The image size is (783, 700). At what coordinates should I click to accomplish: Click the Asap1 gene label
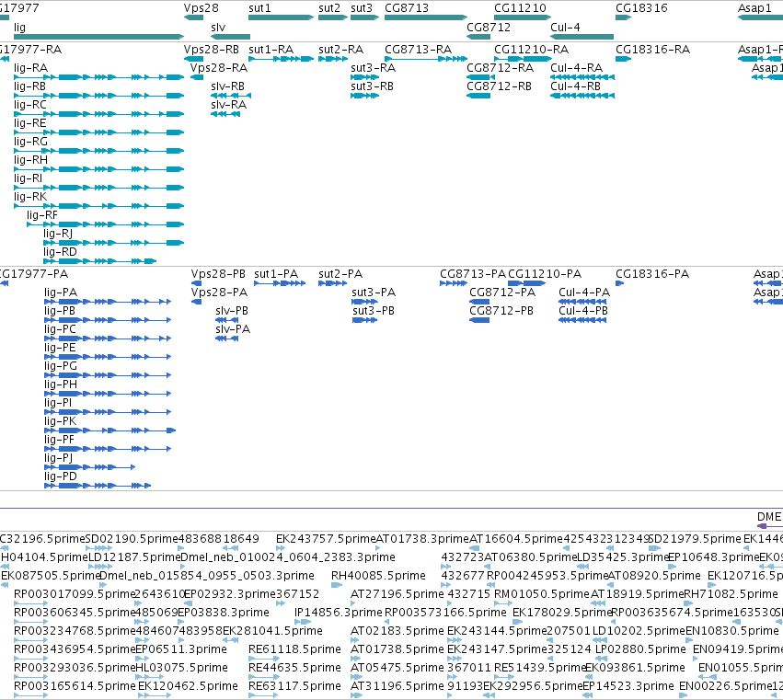pos(754,8)
